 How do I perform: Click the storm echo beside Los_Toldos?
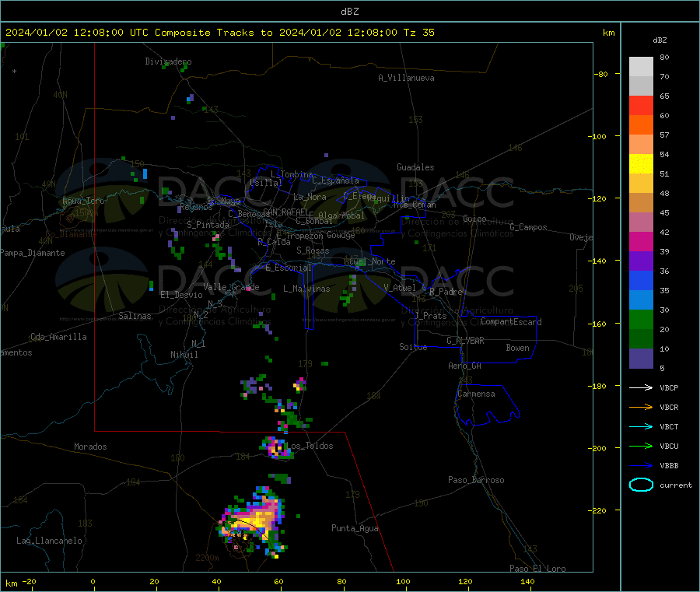click(277, 448)
